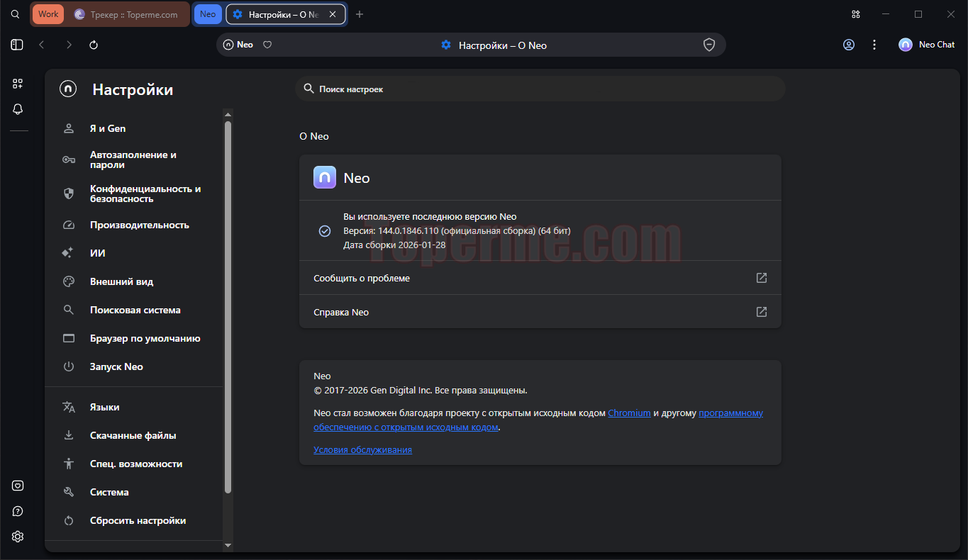Click the update status checkmark icon

(x=325, y=230)
